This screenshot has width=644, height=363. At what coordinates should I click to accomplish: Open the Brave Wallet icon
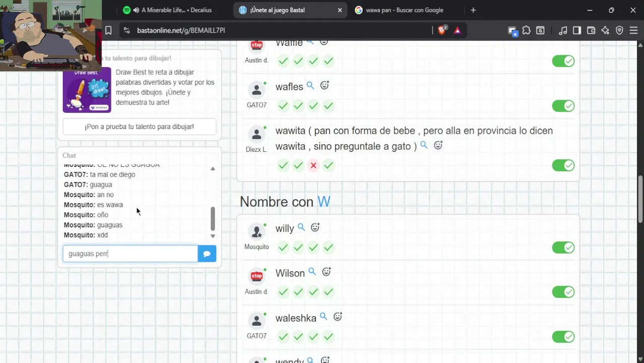point(591,30)
